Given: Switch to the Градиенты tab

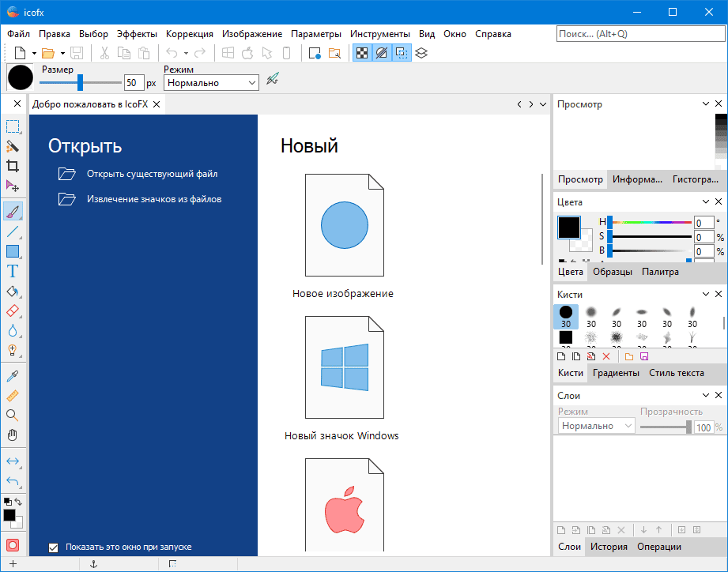Looking at the screenshot, I should [x=616, y=373].
